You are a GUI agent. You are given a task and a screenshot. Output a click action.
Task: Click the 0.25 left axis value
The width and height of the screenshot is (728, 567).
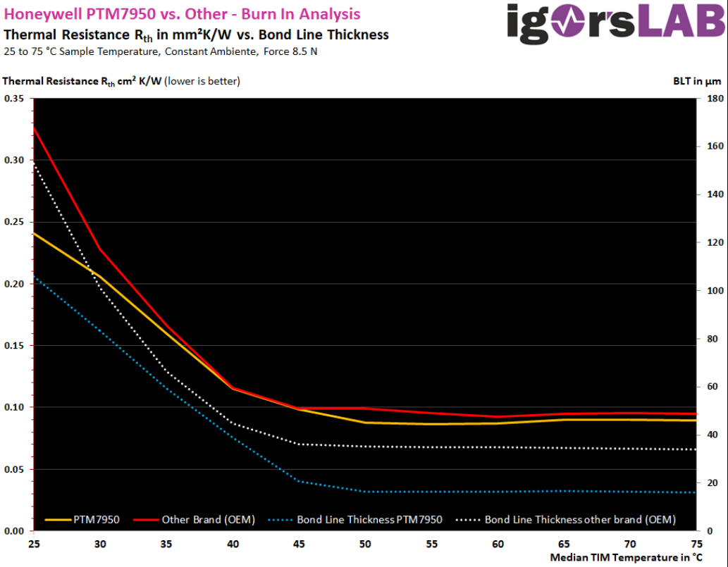[x=14, y=222]
